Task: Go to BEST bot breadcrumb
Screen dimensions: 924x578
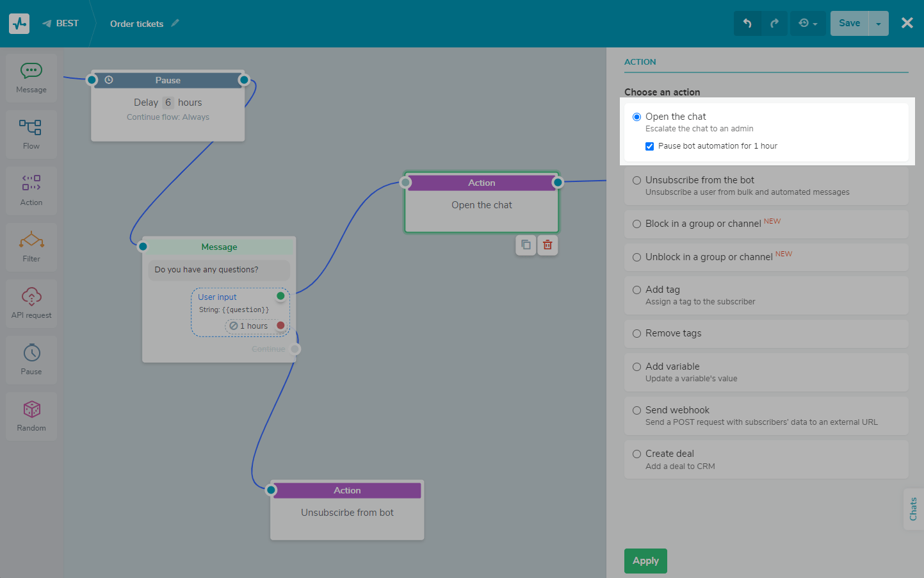Action: 61,24
